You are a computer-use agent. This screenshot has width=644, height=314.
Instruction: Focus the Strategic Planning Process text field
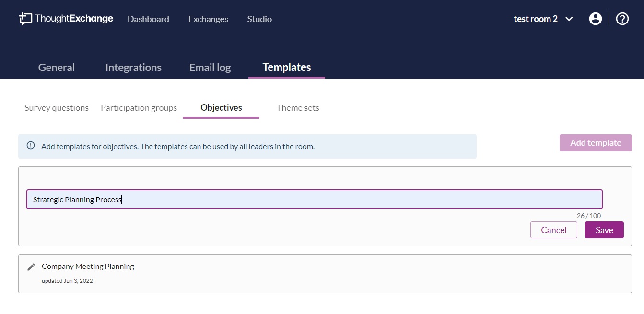314,199
